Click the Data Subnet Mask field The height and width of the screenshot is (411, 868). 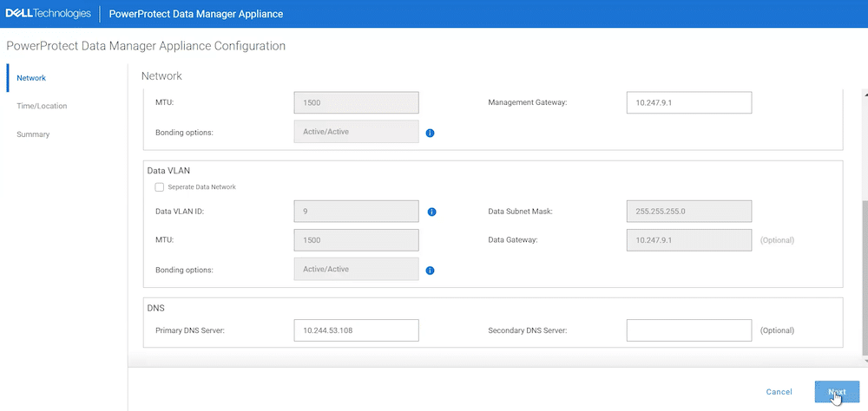click(x=689, y=212)
